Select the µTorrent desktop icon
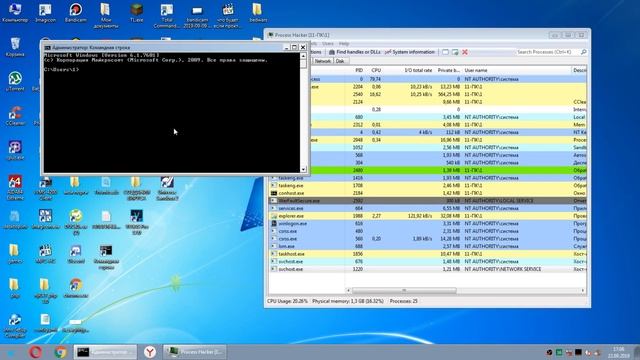 (x=15, y=81)
